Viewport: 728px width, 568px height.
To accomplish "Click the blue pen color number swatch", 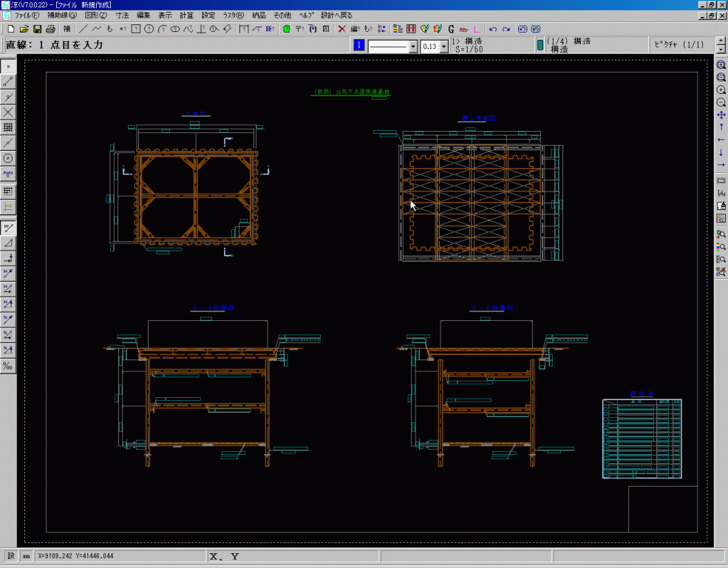I will [359, 46].
